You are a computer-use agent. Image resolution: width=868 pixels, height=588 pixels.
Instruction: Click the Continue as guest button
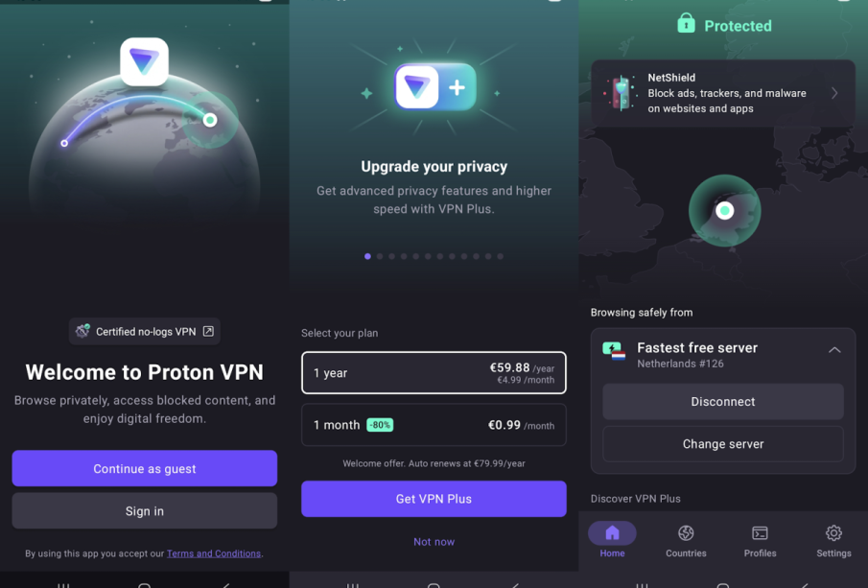pos(145,468)
